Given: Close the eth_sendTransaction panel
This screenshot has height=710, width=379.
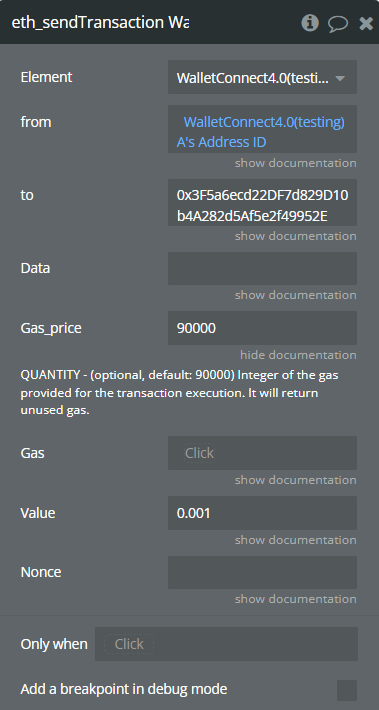Looking at the screenshot, I should (366, 23).
